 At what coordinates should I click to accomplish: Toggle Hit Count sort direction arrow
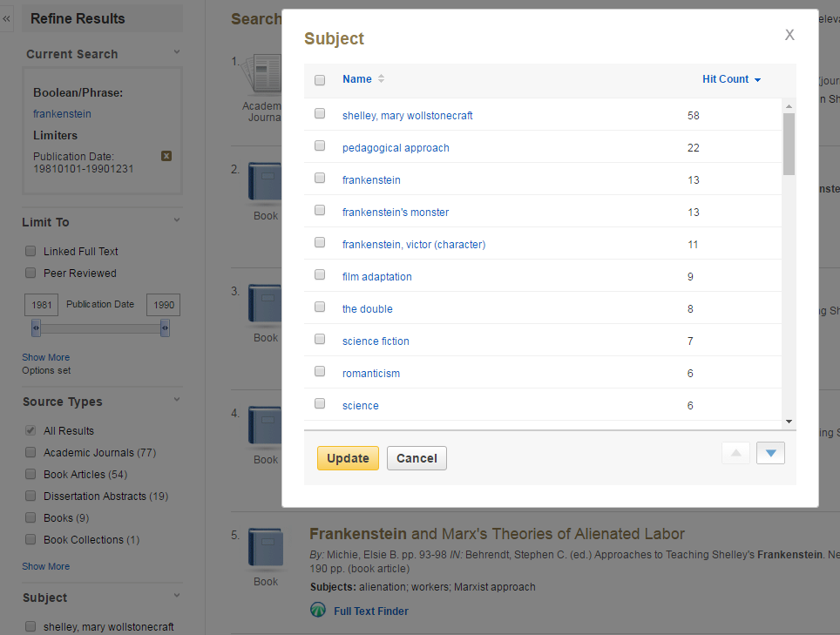pos(757,80)
